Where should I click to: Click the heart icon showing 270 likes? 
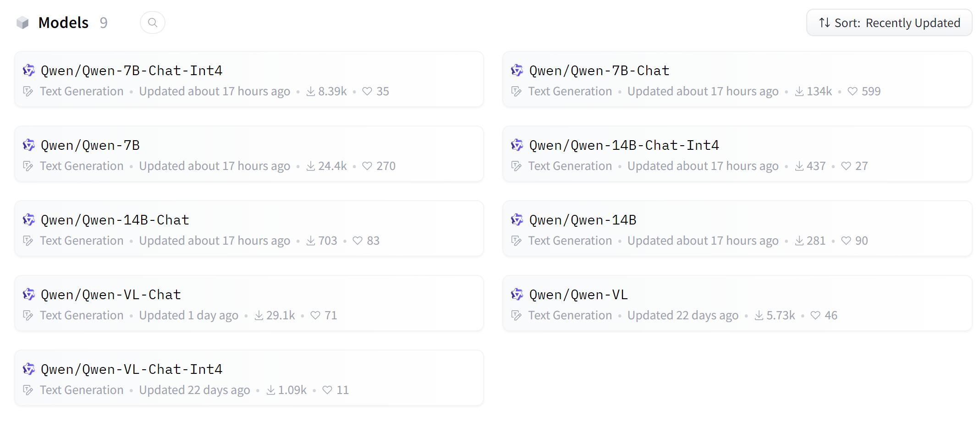(367, 166)
